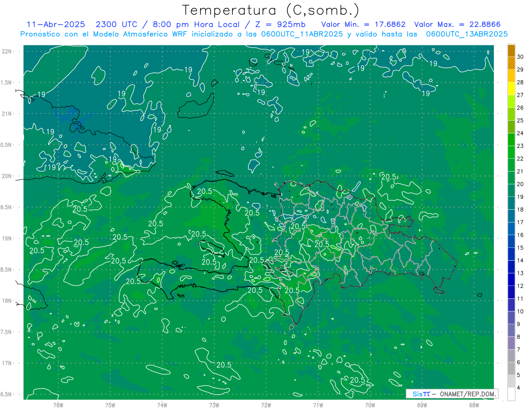Click color scale label '12'
Viewport: 532px width, 411px height.
(520, 286)
